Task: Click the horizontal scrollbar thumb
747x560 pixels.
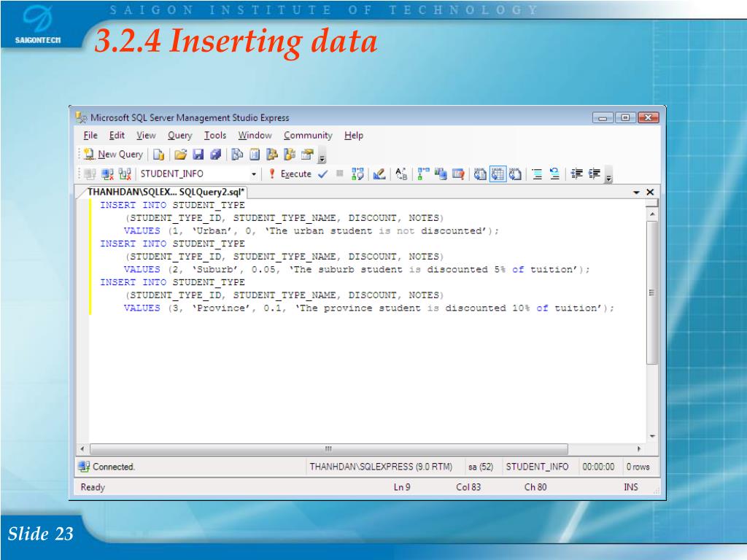Action: 329,448
